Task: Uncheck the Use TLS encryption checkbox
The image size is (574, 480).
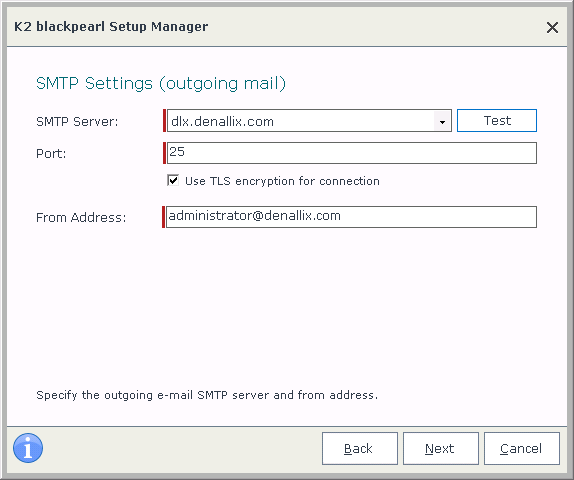Action: pos(173,181)
